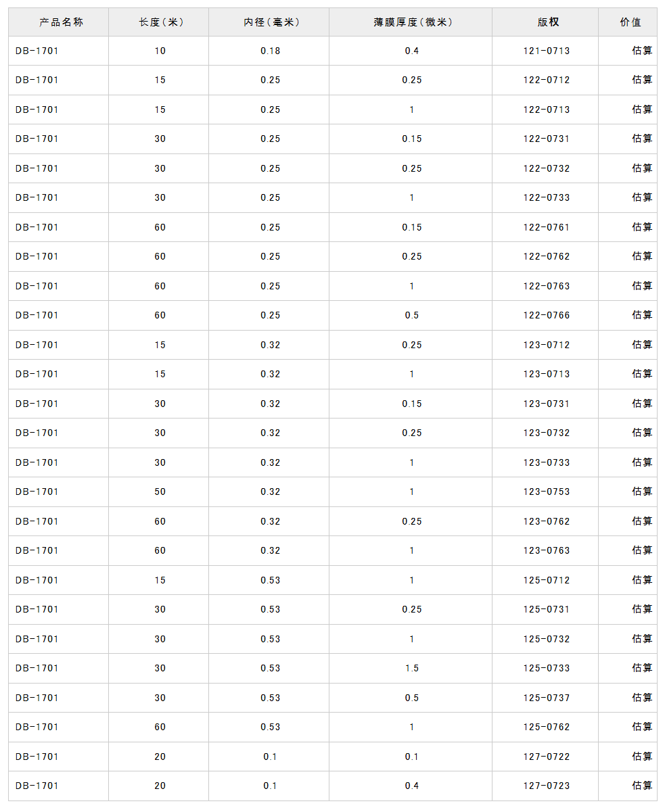The height and width of the screenshot is (812, 665).
Task: Open 估算 link for part 123-0753
Action: pos(641,492)
